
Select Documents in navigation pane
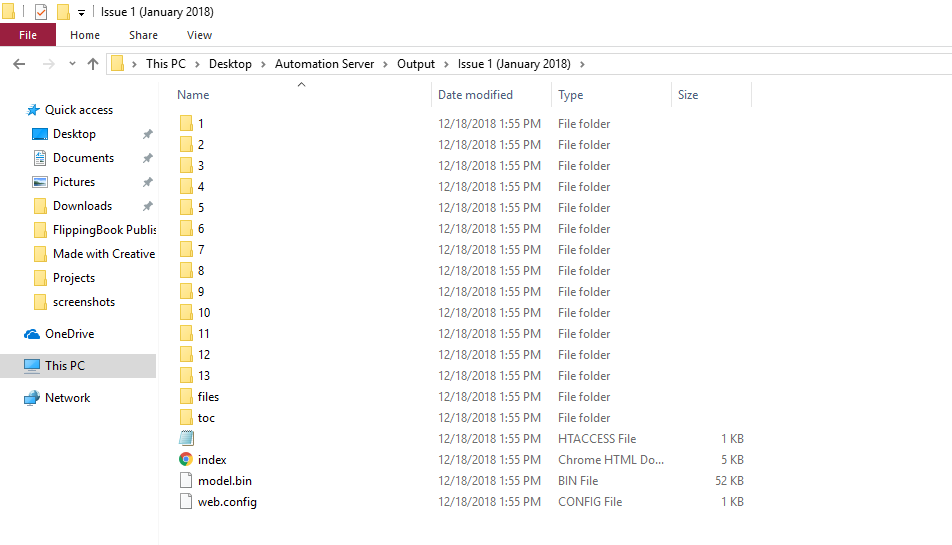(x=83, y=158)
